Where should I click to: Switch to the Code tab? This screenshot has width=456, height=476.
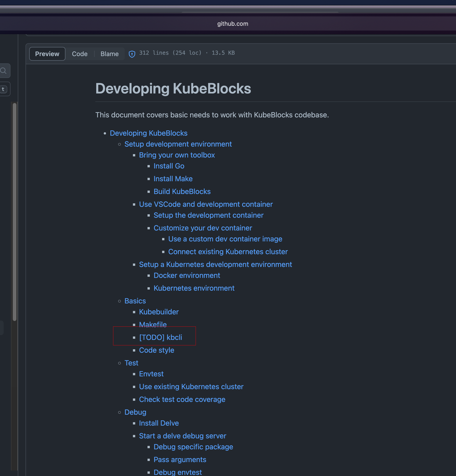point(80,54)
